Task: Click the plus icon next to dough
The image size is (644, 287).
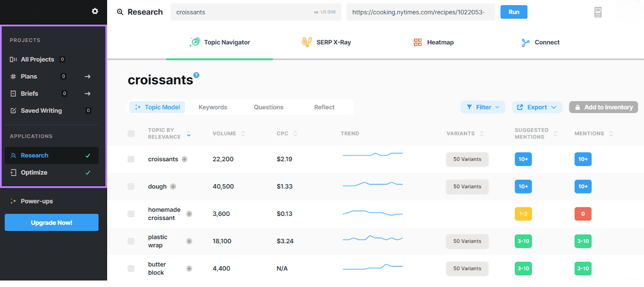Action: 173,187
